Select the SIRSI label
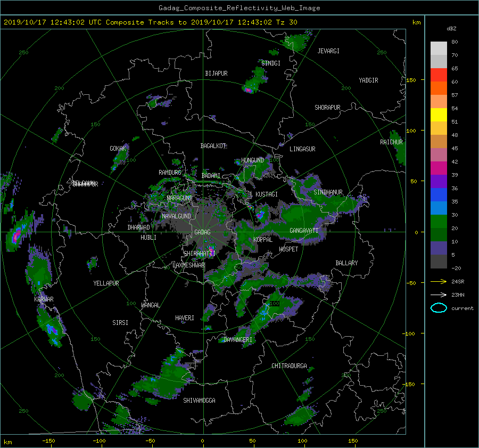The image size is (479, 448). tap(120, 323)
